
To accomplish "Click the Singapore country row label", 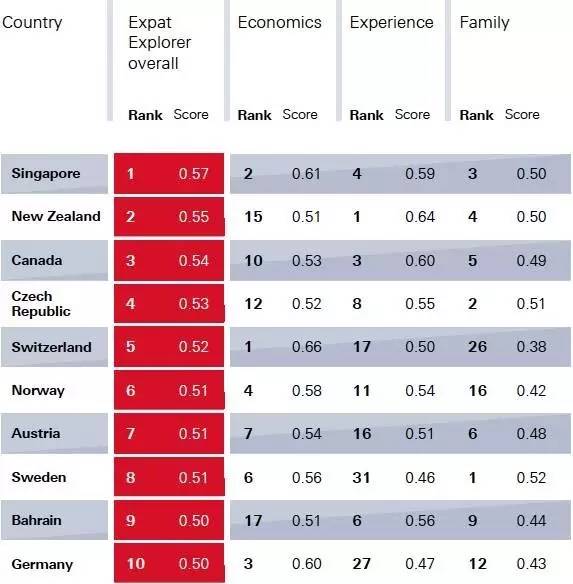I will (46, 174).
